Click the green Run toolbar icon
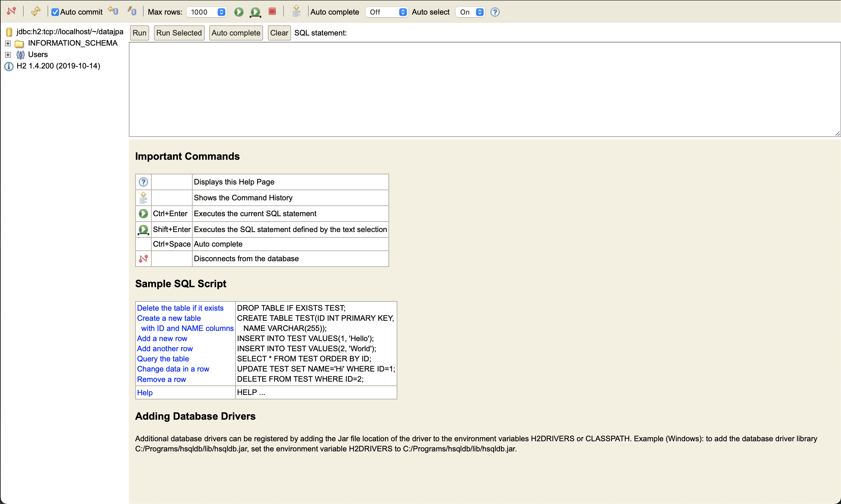 pyautogui.click(x=239, y=12)
